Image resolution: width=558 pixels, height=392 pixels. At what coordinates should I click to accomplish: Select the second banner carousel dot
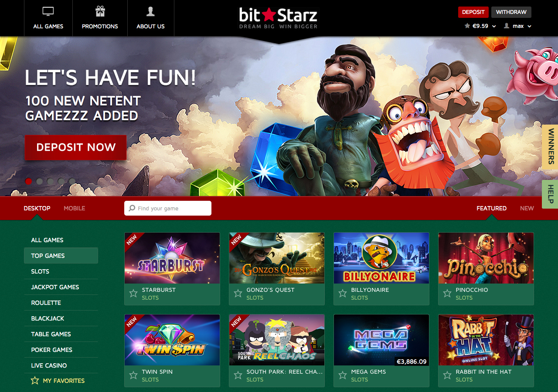coord(40,181)
